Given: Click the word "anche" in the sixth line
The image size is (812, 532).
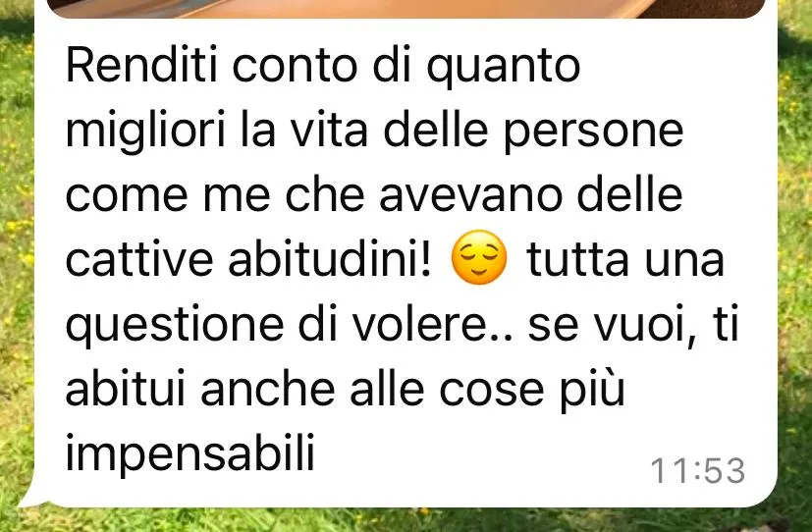Looking at the screenshot, I should pos(268,388).
